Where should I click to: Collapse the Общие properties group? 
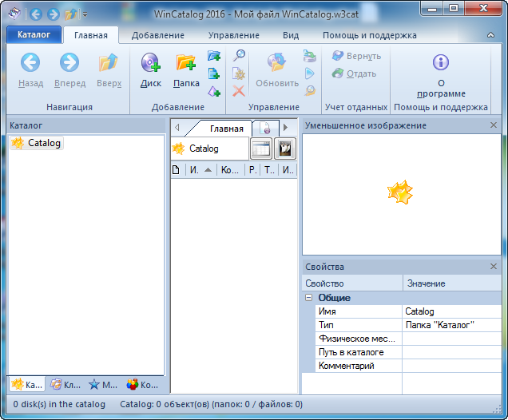(308, 298)
